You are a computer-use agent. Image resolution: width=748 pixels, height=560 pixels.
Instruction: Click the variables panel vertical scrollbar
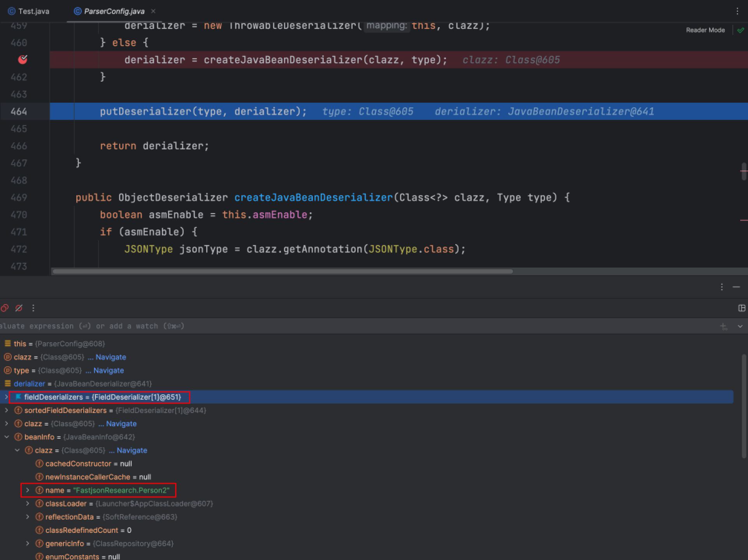[744, 406]
